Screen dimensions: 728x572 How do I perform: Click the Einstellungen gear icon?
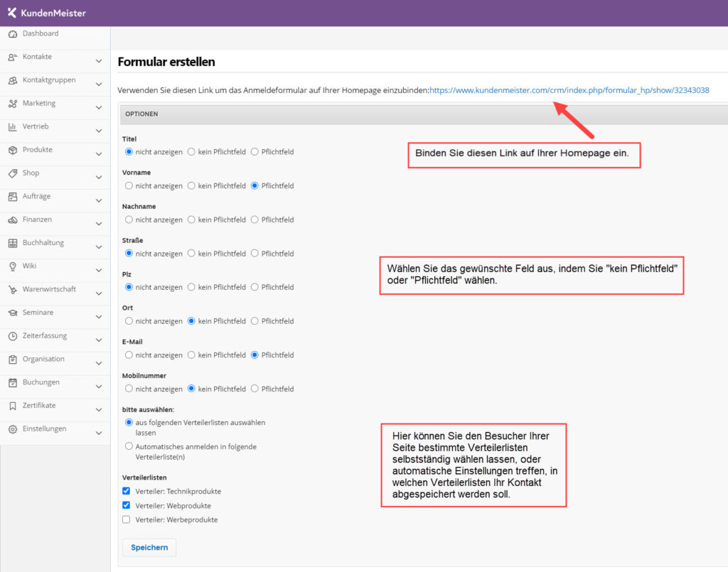click(x=13, y=429)
